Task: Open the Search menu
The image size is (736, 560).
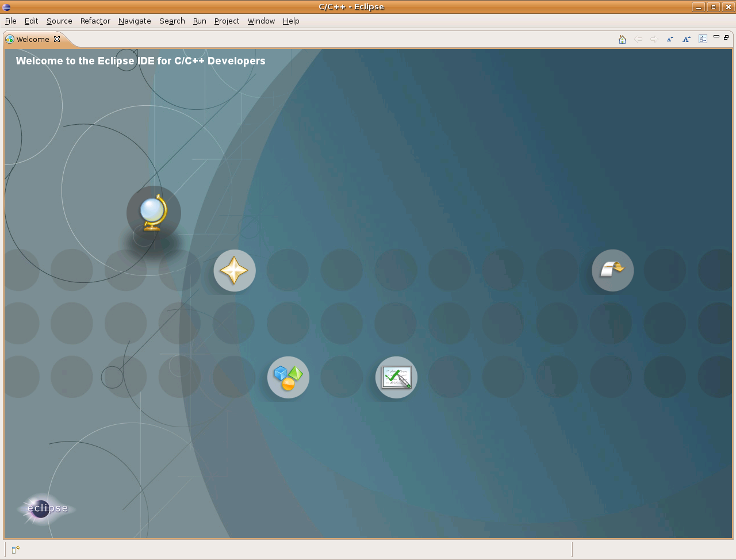Action: [172, 21]
